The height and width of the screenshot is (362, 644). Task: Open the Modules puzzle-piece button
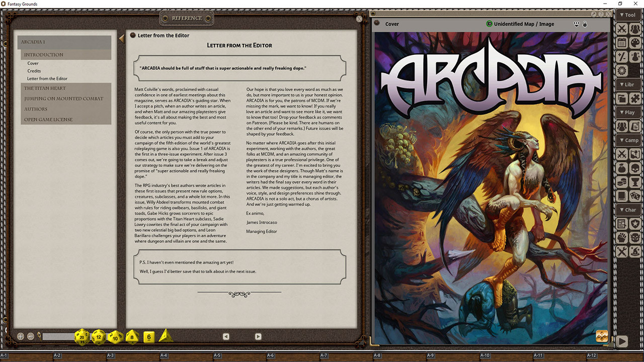(x=635, y=99)
